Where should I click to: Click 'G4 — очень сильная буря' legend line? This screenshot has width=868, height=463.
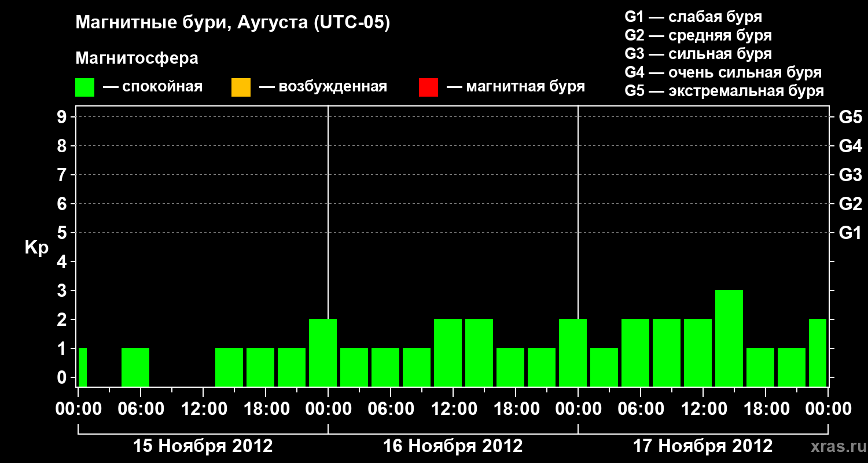pyautogui.click(x=723, y=72)
